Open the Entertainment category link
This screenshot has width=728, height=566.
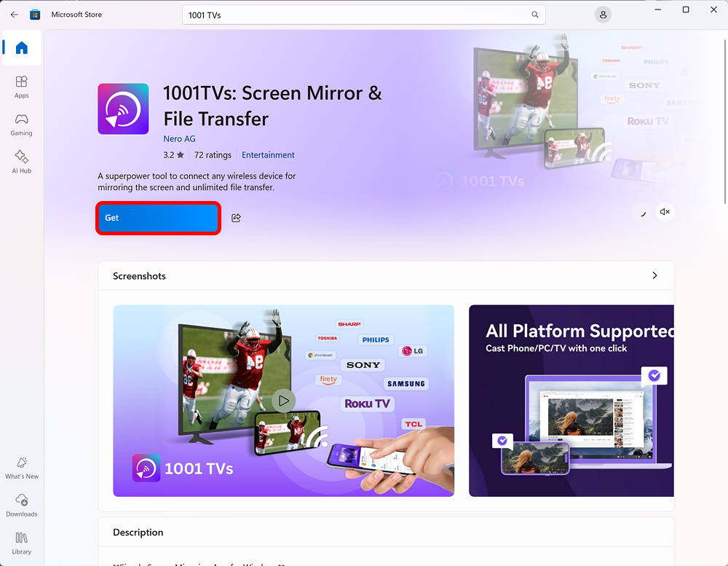point(268,155)
